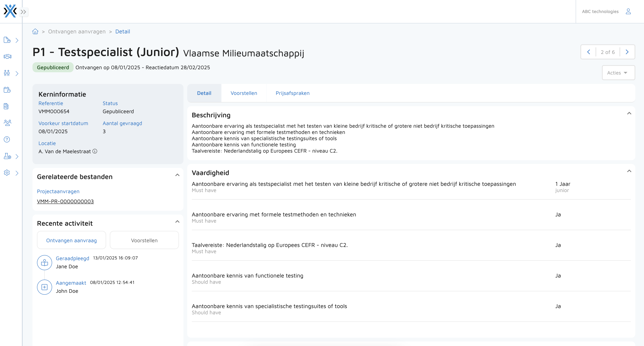Go to previous request arrow
The image size is (644, 346).
click(589, 52)
